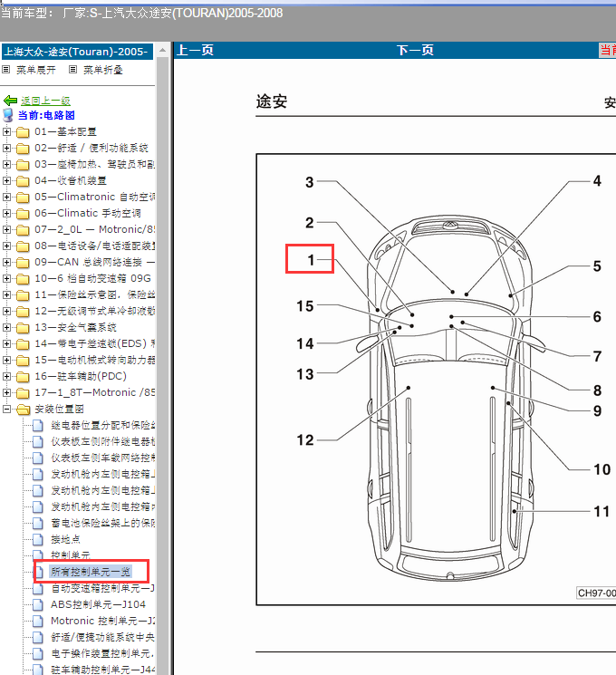Image resolution: width=616 pixels, height=675 pixels.
Task: Click the number 4 label in the diagram
Action: (x=597, y=181)
